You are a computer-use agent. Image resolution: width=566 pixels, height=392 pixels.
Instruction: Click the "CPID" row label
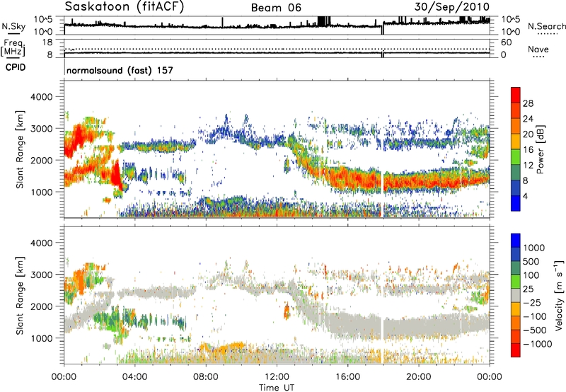click(16, 67)
